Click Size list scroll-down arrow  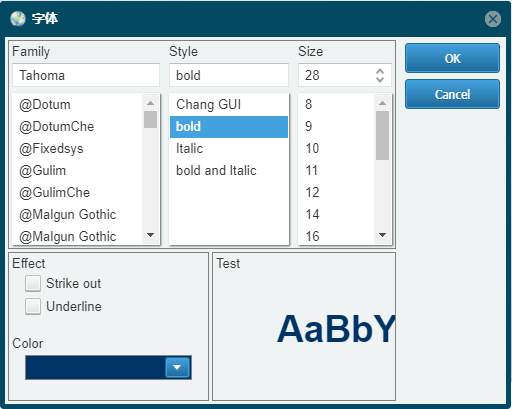click(x=382, y=235)
